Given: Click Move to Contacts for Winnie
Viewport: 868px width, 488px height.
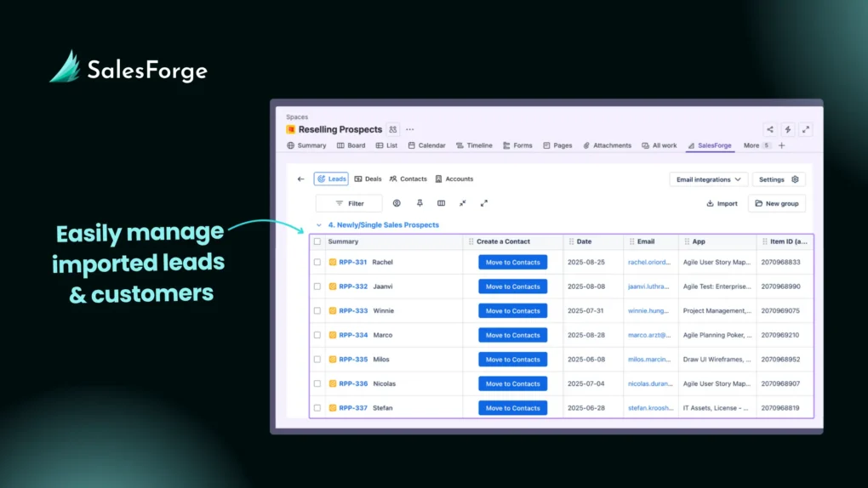Looking at the screenshot, I should point(512,311).
